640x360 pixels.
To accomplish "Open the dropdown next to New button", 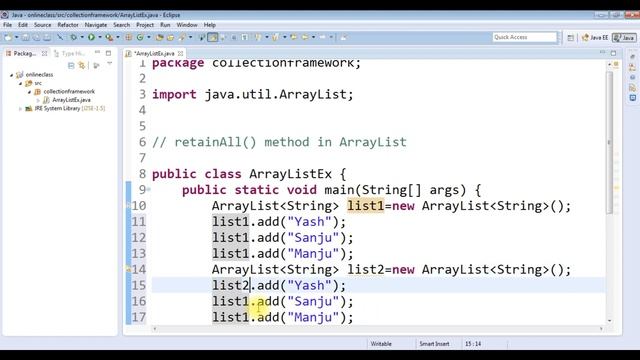I will [16, 38].
